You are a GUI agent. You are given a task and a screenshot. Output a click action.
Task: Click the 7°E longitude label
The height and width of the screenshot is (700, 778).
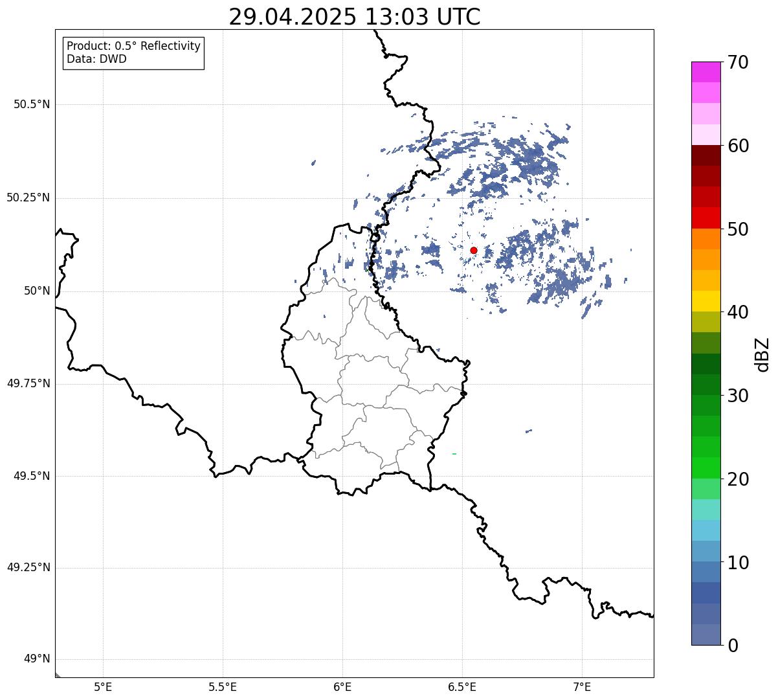tap(582, 687)
